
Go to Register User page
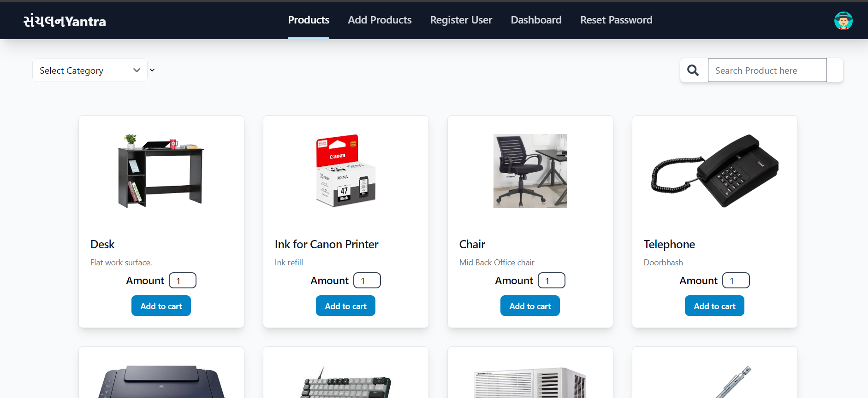[x=461, y=20]
